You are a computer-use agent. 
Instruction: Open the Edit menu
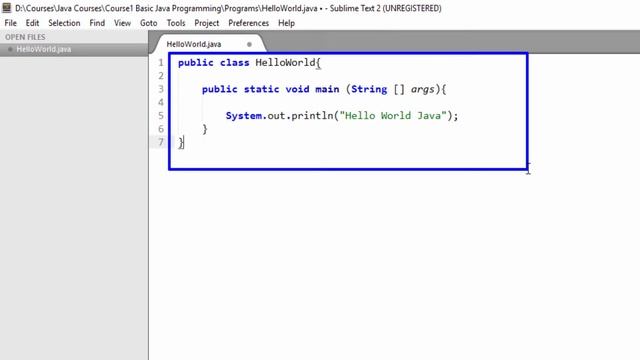pyautogui.click(x=32, y=23)
